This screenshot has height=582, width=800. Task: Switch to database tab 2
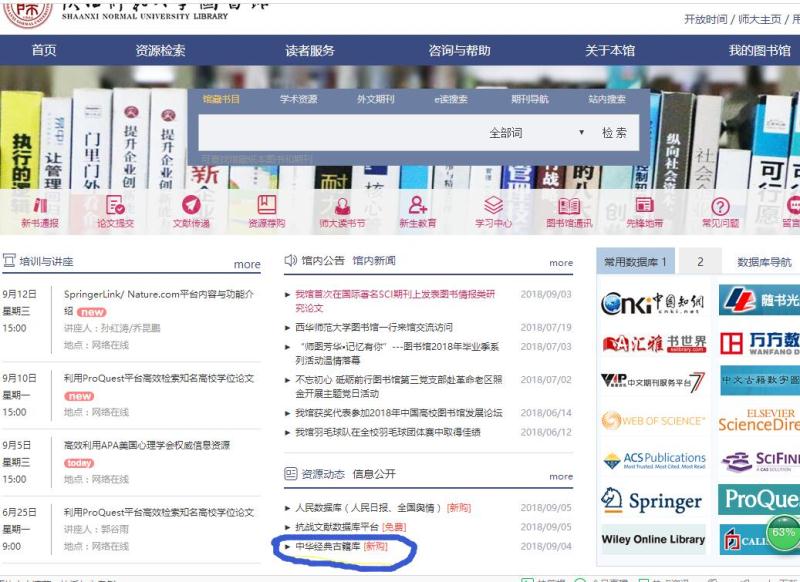pyautogui.click(x=700, y=262)
